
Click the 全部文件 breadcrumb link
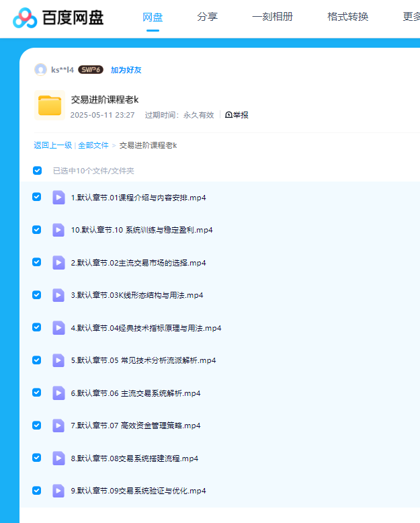93,145
